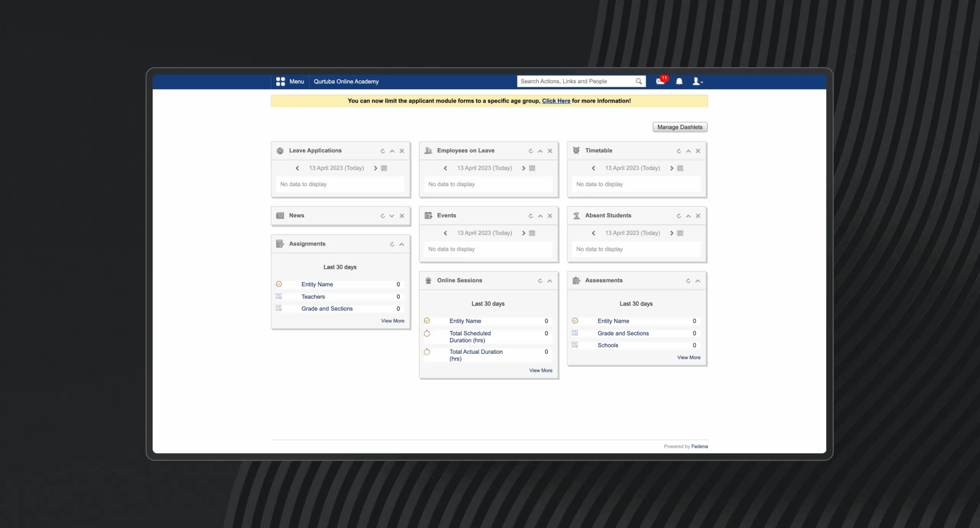The image size is (980, 528).
Task: Refresh the Online Sessions dashlet
Action: pos(540,281)
